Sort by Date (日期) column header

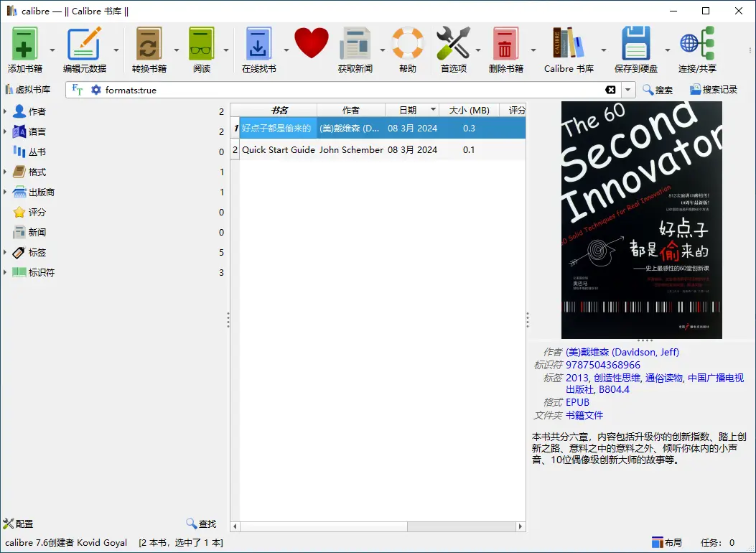click(408, 110)
